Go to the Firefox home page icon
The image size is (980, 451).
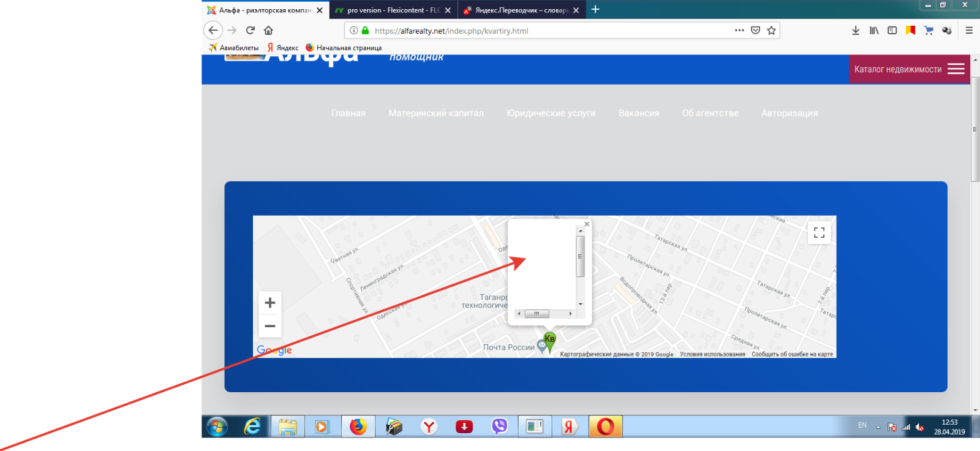pos(268,30)
